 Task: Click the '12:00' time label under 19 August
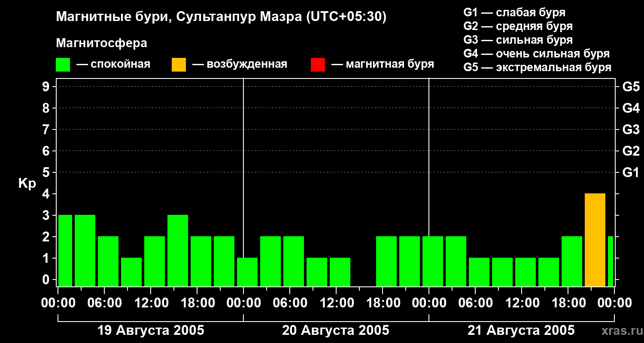coord(151,303)
